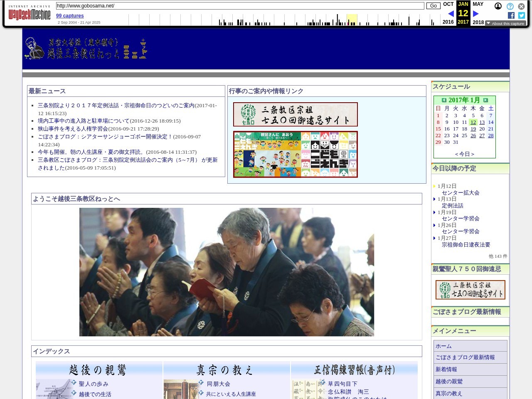Show the calendar's previous month
Image resolution: width=532 pixels, height=399 pixels.
pyautogui.click(x=444, y=100)
